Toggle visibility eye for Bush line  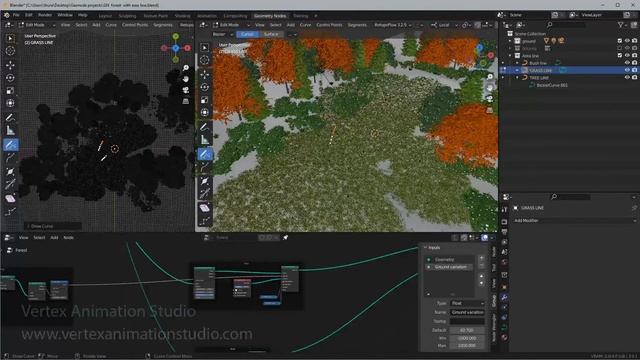point(627,63)
